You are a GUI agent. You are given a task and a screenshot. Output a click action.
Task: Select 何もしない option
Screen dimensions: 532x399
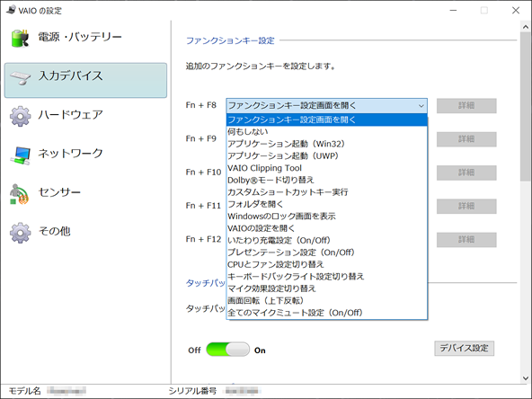(x=327, y=131)
